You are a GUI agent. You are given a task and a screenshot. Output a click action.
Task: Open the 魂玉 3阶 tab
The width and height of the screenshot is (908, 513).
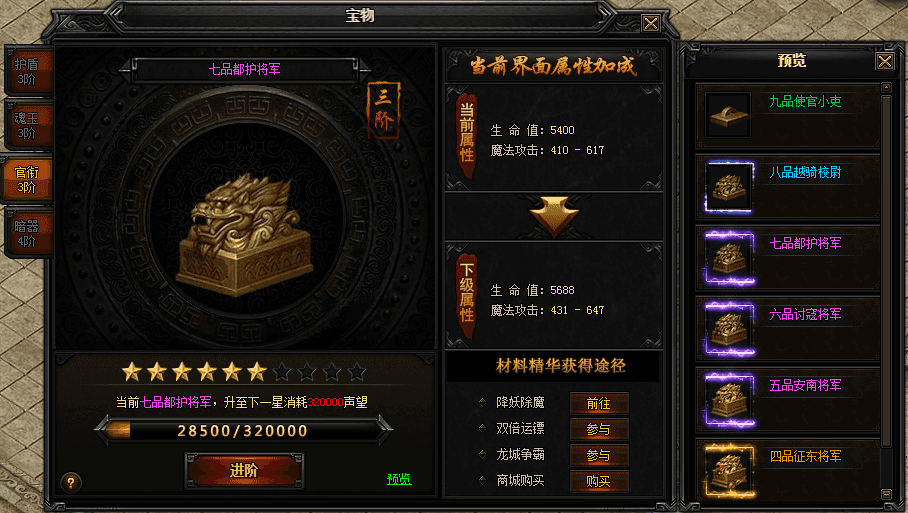tap(27, 125)
